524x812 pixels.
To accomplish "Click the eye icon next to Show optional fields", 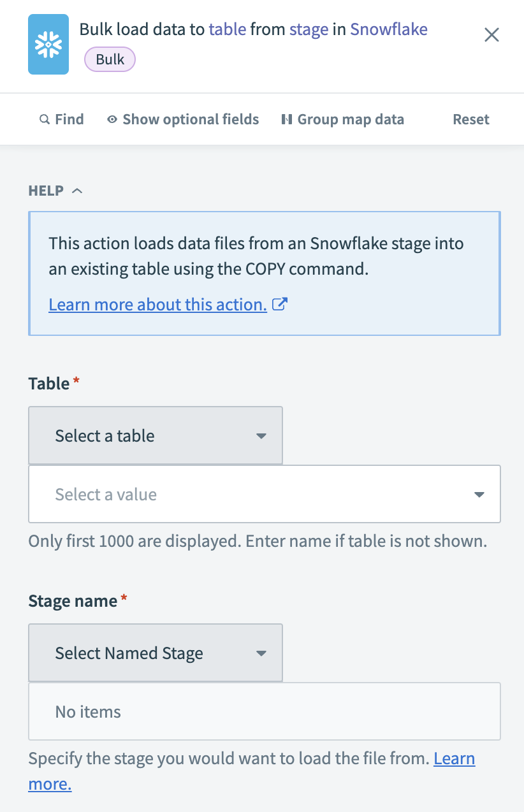I will [112, 119].
